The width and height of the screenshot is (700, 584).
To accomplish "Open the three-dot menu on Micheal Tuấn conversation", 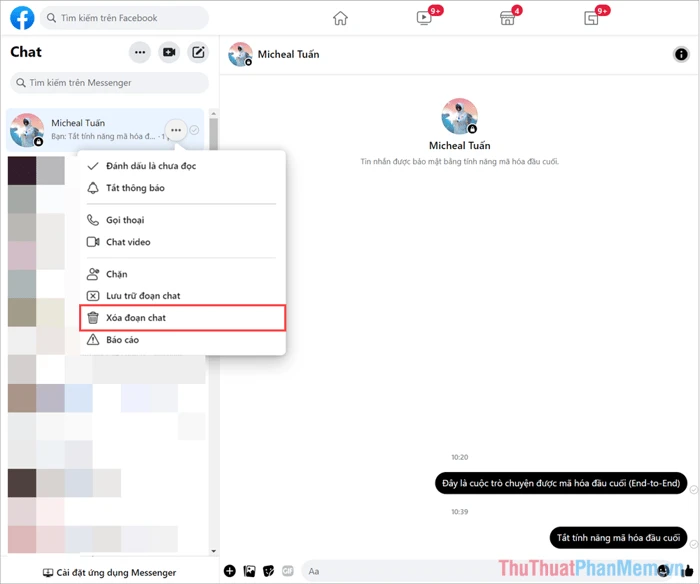I will tap(176, 130).
